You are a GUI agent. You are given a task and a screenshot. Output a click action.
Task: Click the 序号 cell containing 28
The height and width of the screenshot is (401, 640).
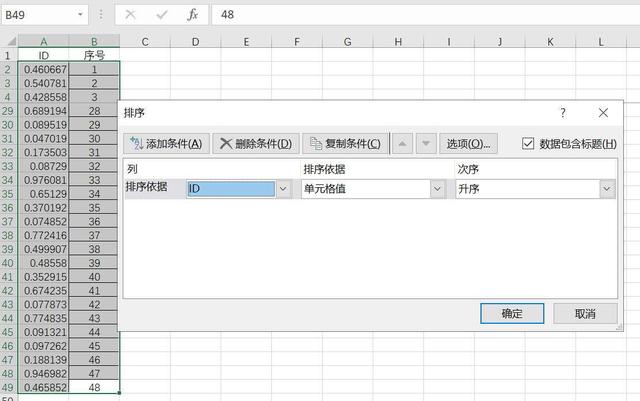94,111
